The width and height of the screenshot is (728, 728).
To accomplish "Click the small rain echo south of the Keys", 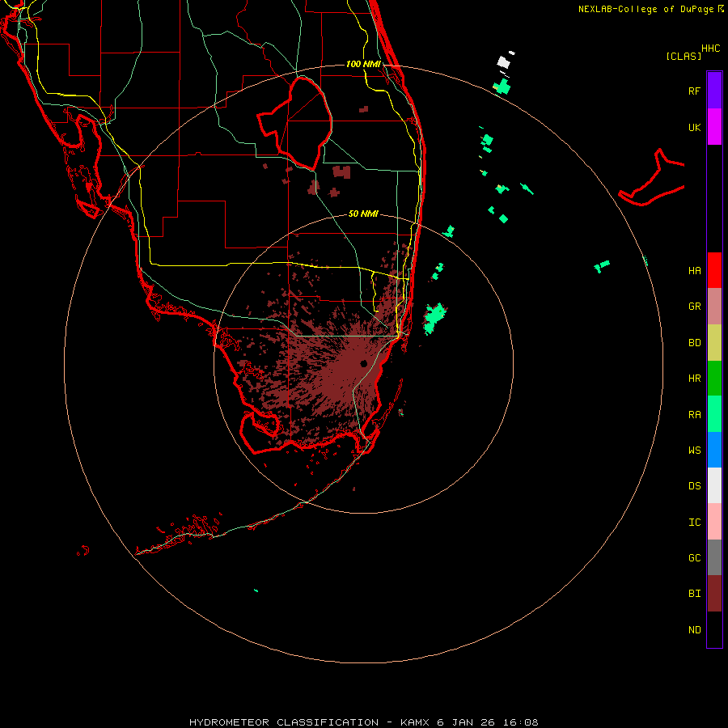I will (x=256, y=590).
